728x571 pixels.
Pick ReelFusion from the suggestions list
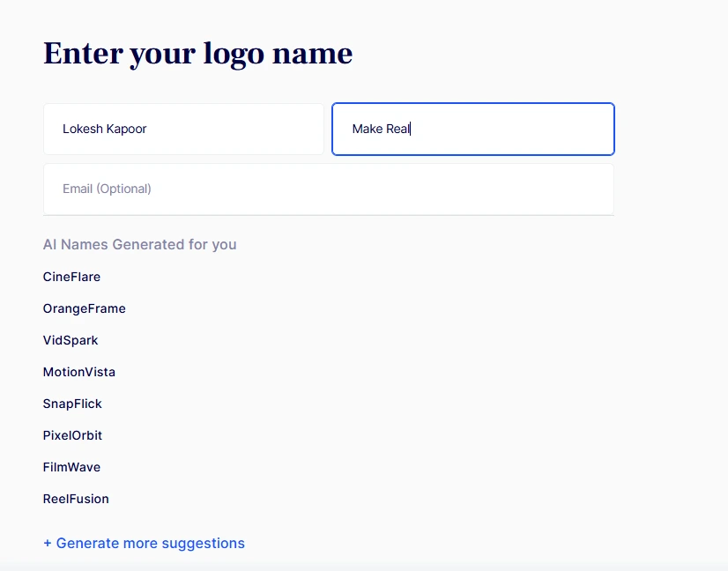pos(76,499)
